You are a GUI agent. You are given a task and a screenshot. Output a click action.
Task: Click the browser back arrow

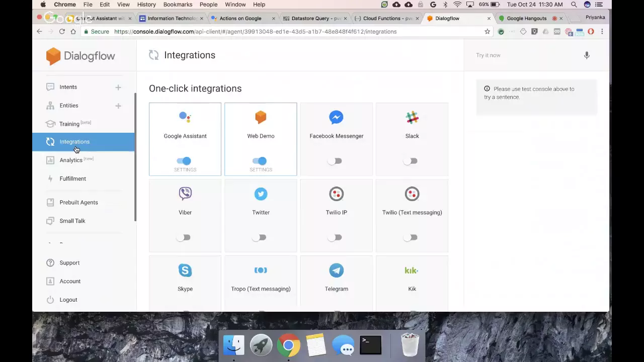pyautogui.click(x=39, y=32)
